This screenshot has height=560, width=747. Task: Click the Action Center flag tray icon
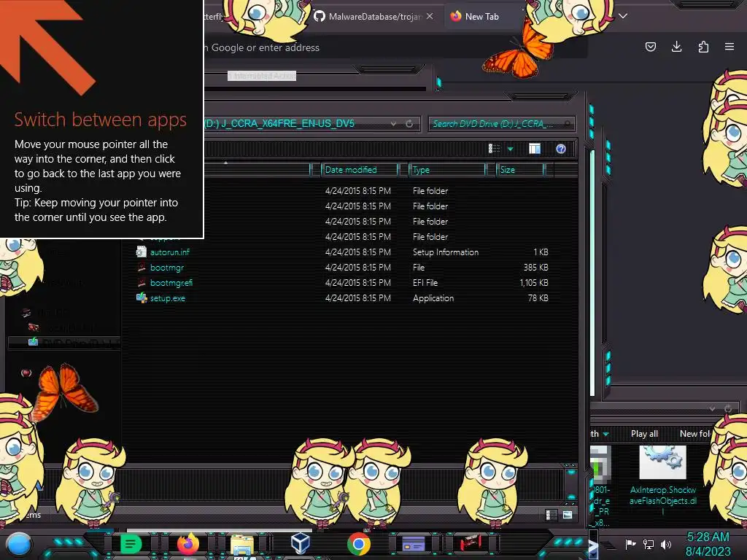pos(630,544)
